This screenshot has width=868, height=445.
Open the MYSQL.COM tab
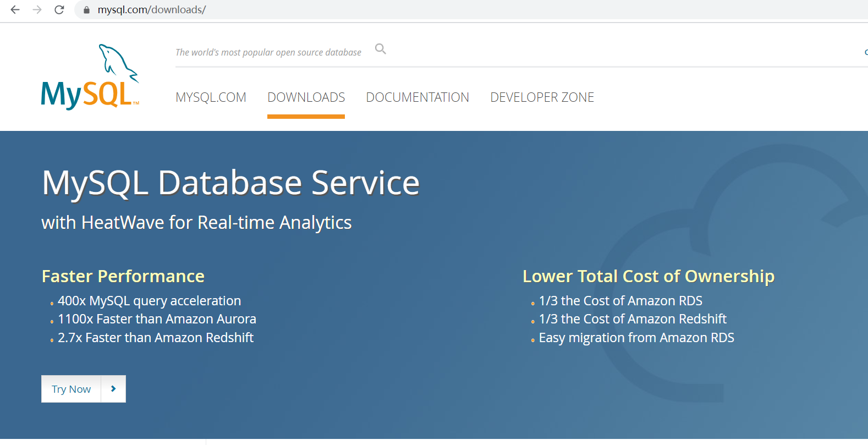coord(211,97)
